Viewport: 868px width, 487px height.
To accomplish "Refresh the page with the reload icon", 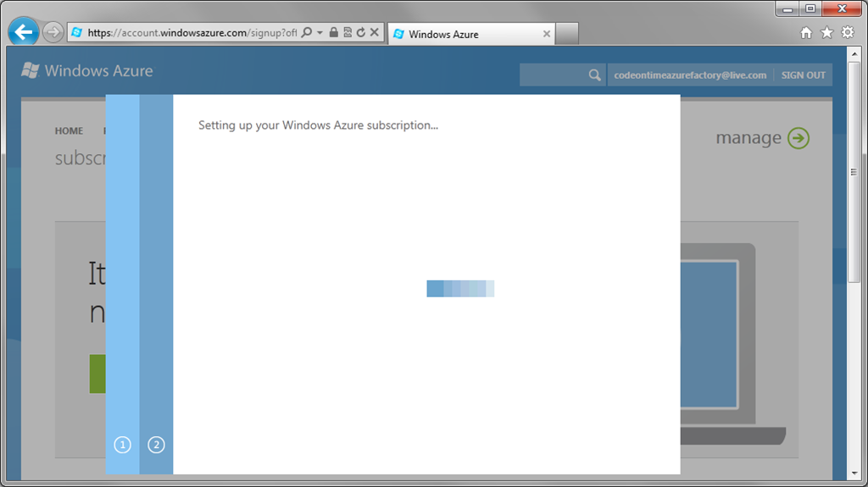I will [x=361, y=32].
